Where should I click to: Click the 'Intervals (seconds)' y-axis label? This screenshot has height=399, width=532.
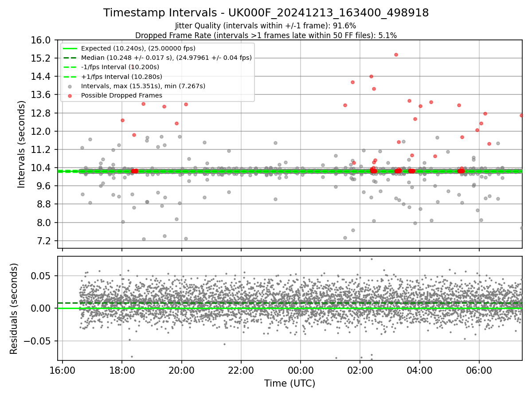pyautogui.click(x=22, y=144)
